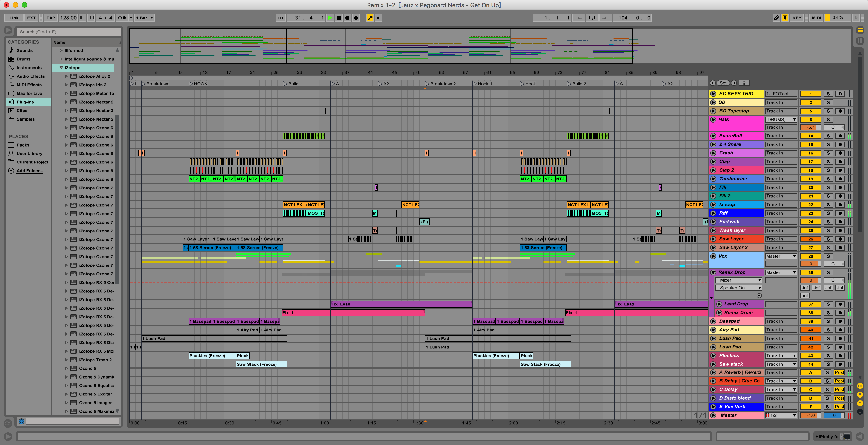Open the Add Folder link

(x=30, y=171)
